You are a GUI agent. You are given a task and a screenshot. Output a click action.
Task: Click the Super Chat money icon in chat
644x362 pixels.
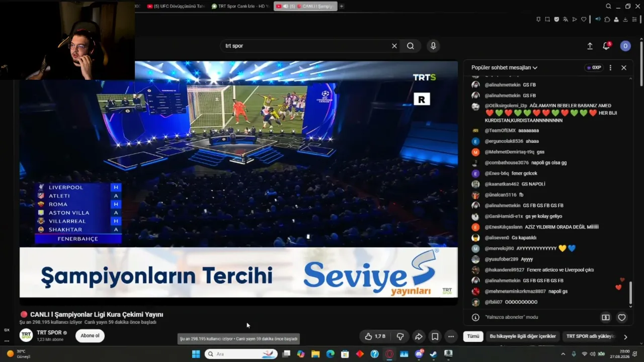pos(606,317)
